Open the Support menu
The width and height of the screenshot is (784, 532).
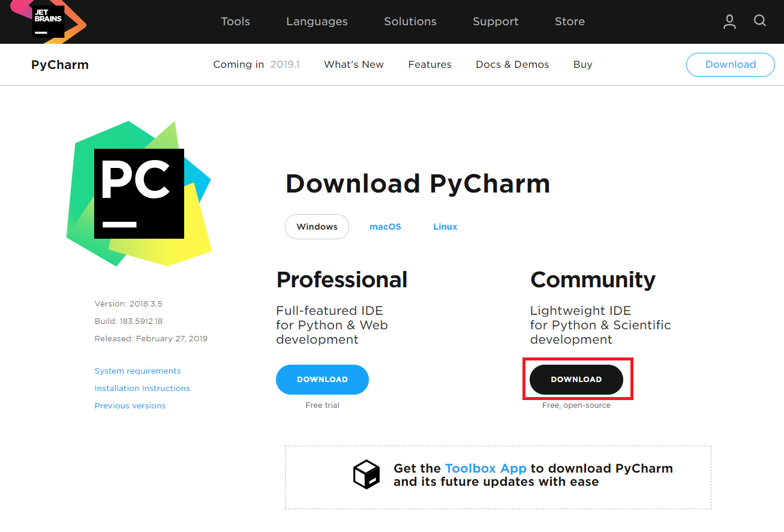[x=495, y=22]
